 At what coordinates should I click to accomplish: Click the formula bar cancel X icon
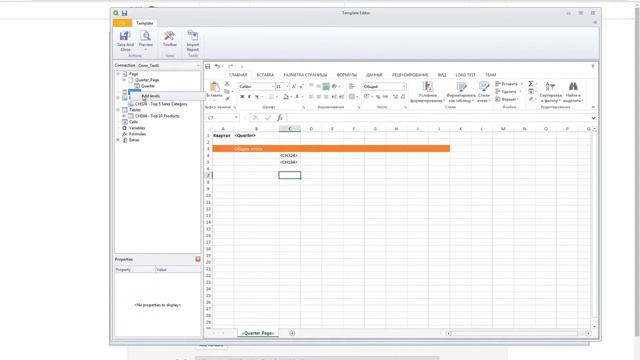(x=256, y=118)
